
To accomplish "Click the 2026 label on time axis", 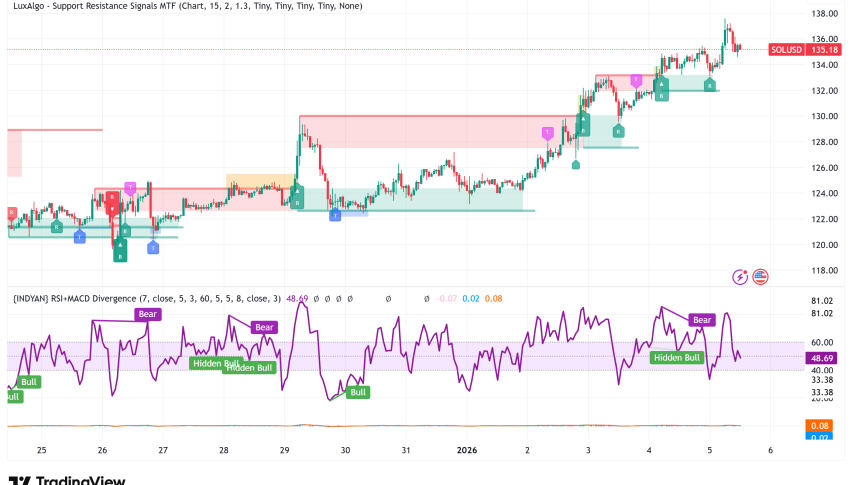I will (466, 450).
